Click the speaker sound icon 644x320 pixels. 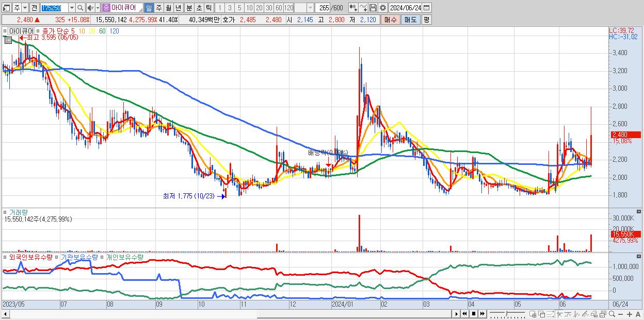pyautogui.click(x=90, y=8)
